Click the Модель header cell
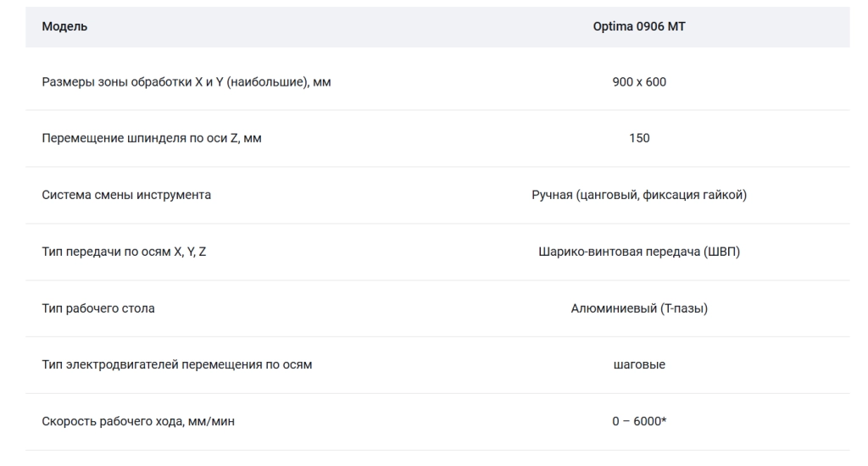Screen dimensions: 868x466 pos(64,26)
